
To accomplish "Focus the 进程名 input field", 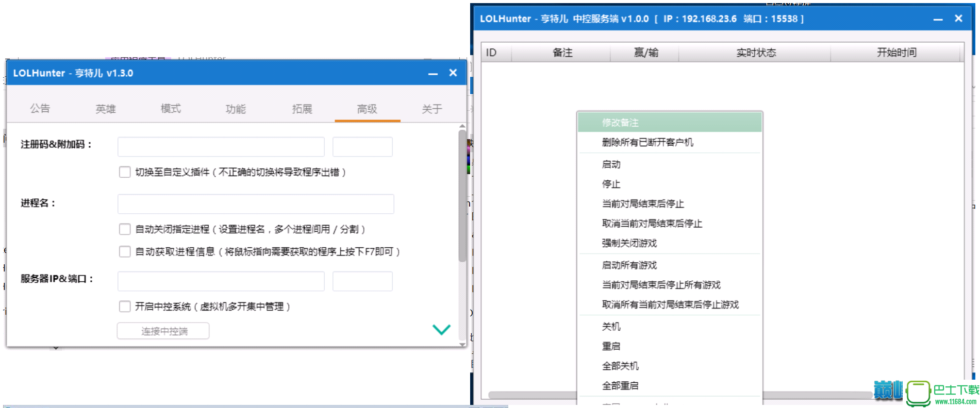I will point(256,204).
